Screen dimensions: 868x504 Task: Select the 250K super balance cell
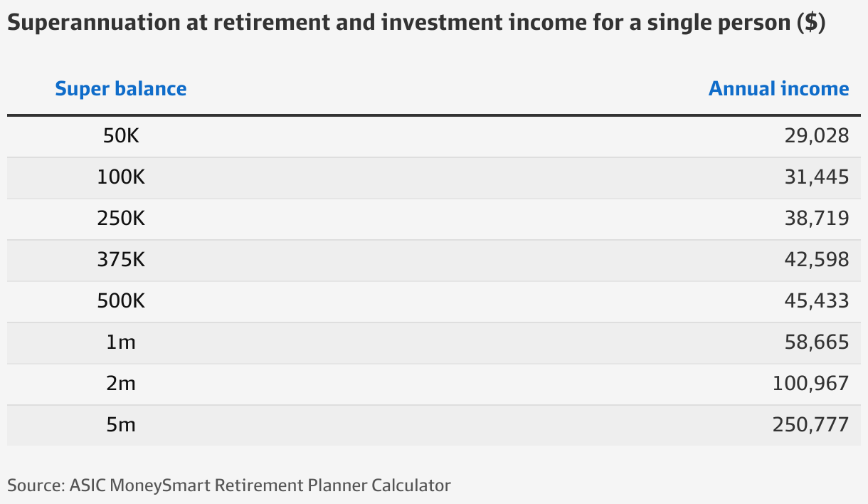121,219
